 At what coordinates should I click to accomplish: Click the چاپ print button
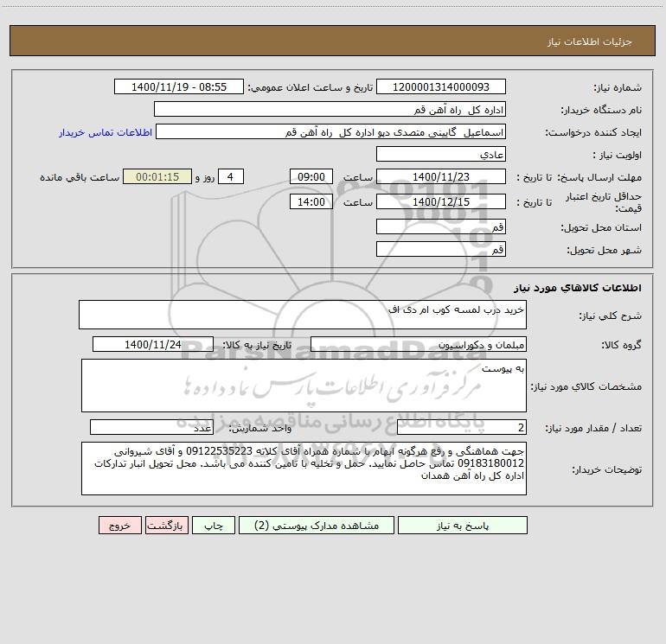tap(214, 525)
